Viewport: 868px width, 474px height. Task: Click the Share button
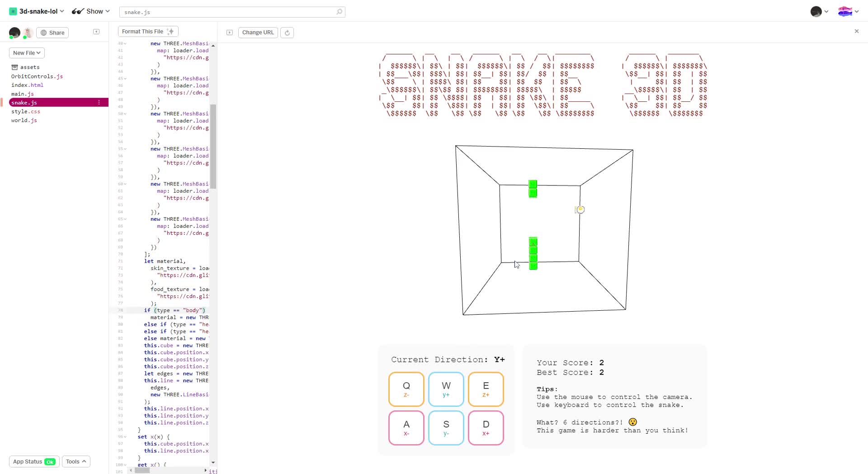[x=52, y=33]
